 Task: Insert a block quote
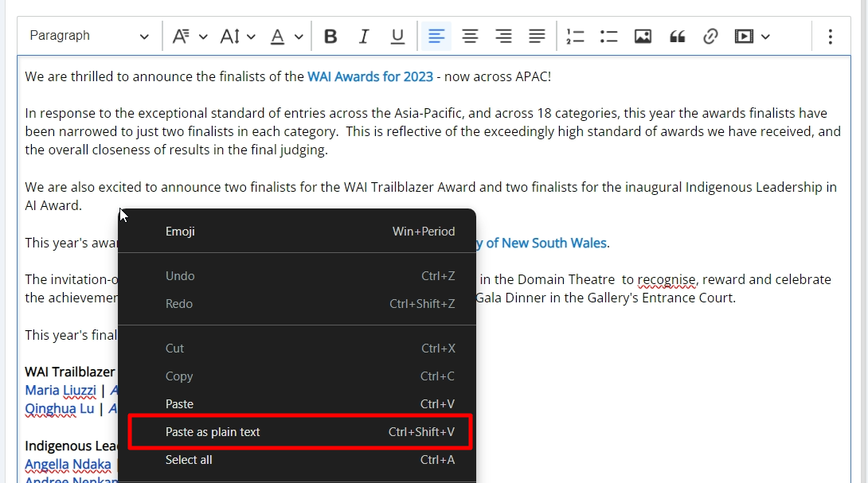click(677, 37)
